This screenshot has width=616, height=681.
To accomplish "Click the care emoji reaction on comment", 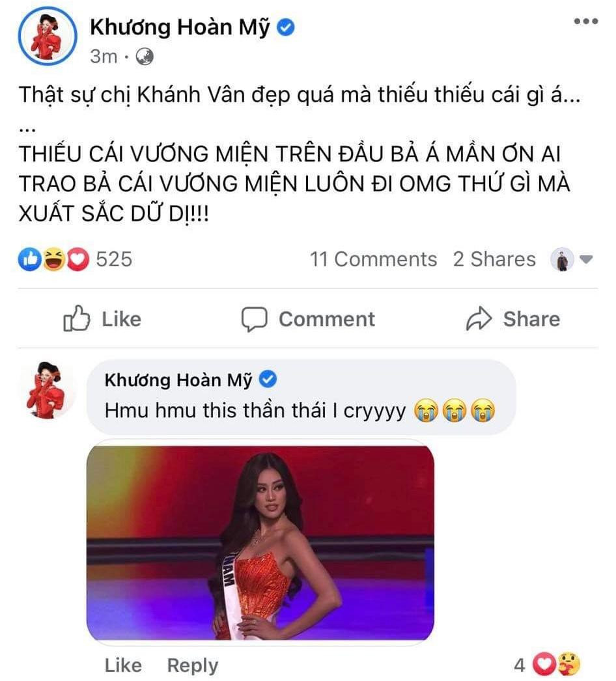I will pyautogui.click(x=568, y=663).
